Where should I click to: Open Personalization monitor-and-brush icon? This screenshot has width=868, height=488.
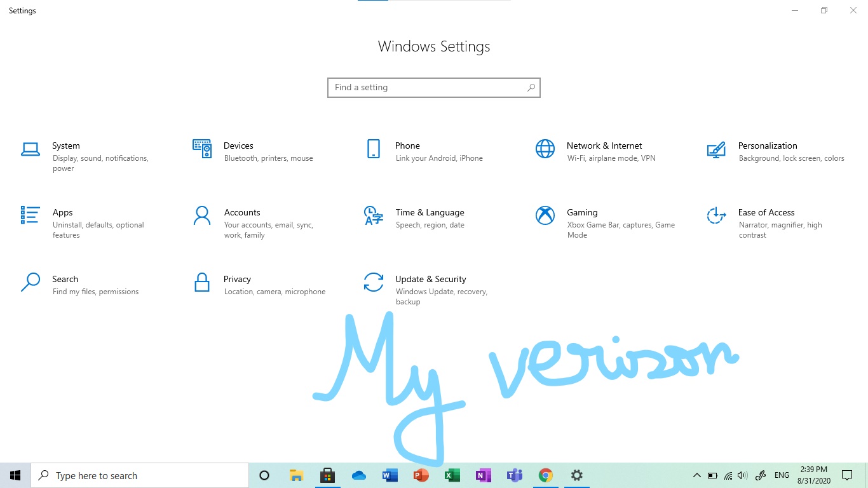[x=716, y=150]
